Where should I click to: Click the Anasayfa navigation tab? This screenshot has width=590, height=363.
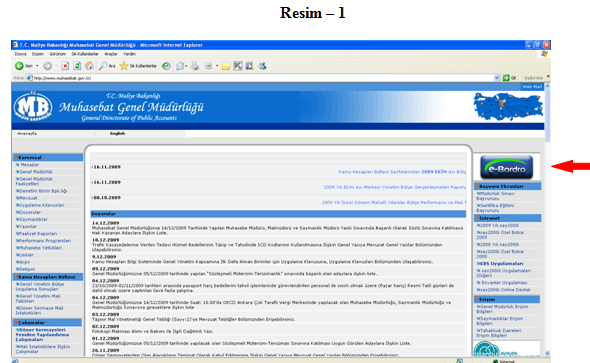coord(27,134)
